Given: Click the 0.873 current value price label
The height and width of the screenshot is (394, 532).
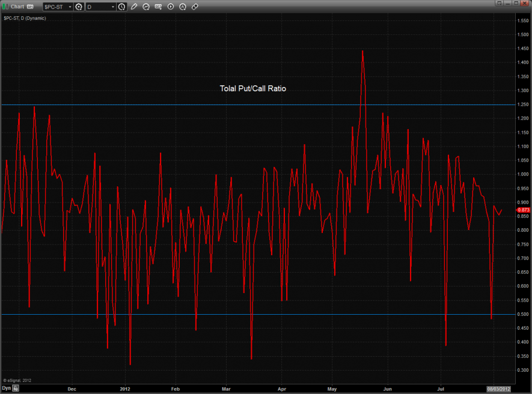Looking at the screenshot, I should (523, 210).
